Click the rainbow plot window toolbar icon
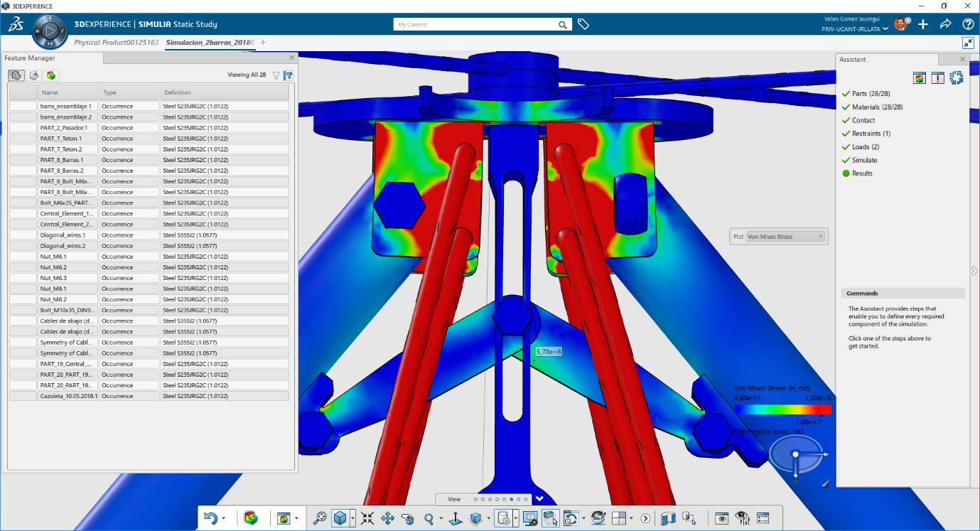This screenshot has height=531, width=980. [x=284, y=519]
